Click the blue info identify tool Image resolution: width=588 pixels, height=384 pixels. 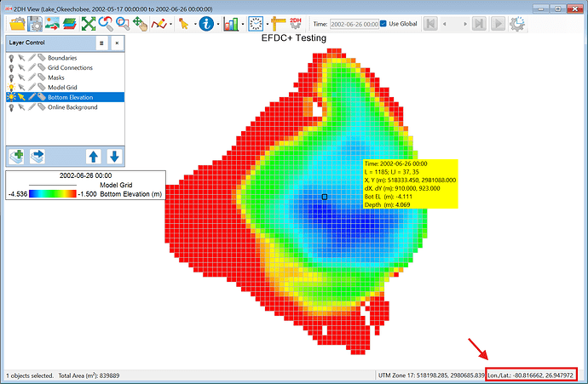(x=206, y=24)
